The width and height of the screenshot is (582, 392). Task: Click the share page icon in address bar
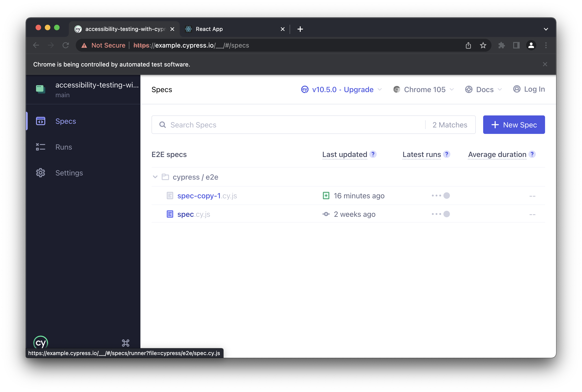(468, 45)
